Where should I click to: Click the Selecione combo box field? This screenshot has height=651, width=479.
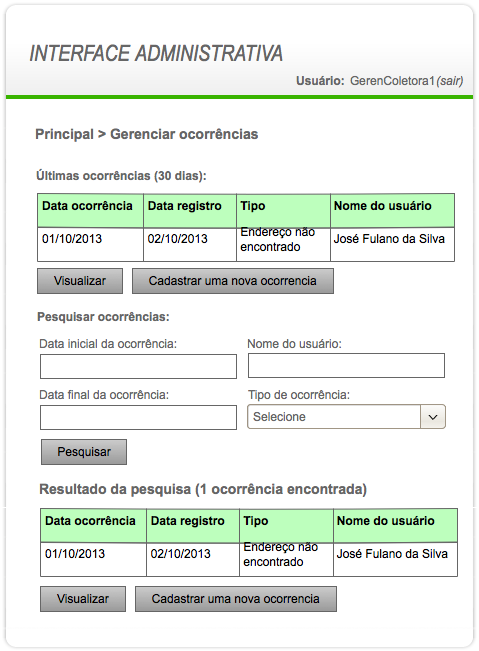coord(346,417)
